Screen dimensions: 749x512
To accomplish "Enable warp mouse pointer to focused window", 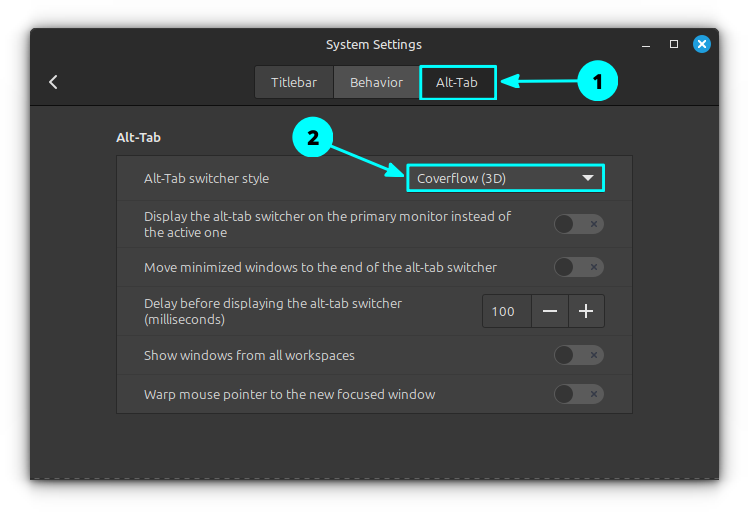I will [579, 394].
